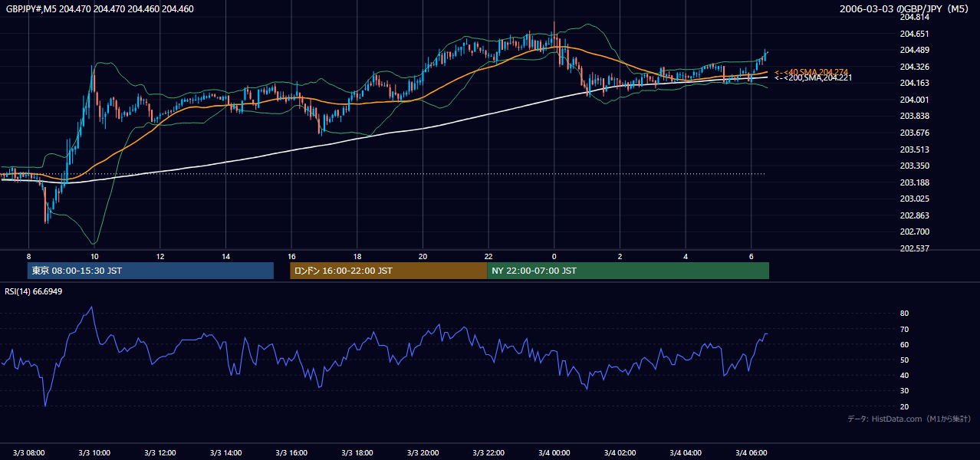The width and height of the screenshot is (980, 460).
Task: Click bottom time label 3/3 22:00
Action: (x=488, y=452)
